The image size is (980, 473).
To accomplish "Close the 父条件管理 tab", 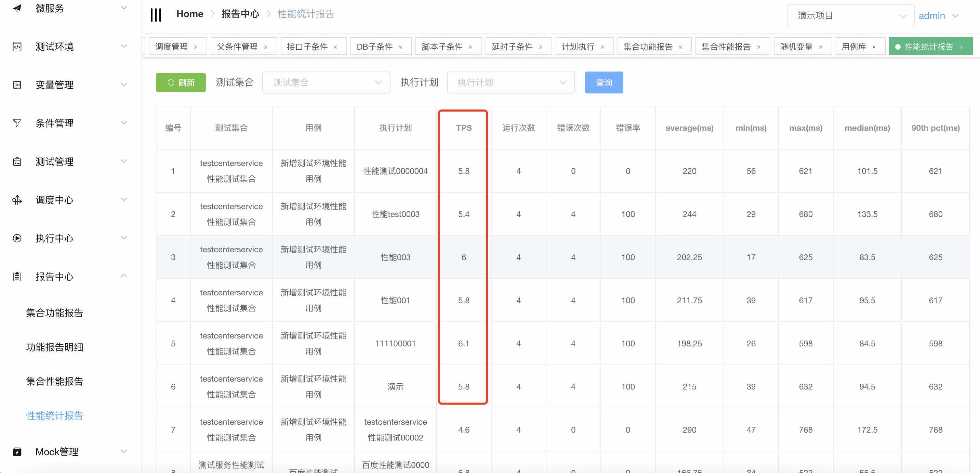I will [x=266, y=47].
